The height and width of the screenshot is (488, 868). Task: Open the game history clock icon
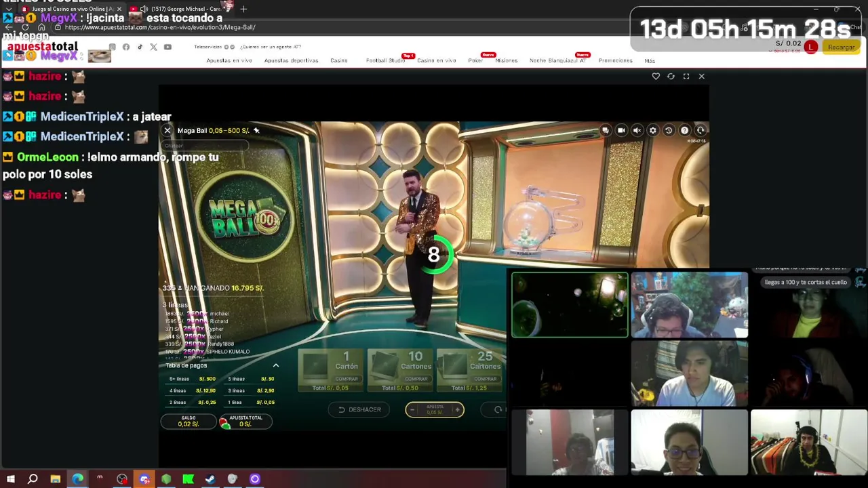(669, 130)
